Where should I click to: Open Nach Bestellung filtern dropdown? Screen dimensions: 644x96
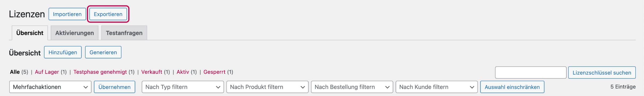pyautogui.click(x=352, y=87)
